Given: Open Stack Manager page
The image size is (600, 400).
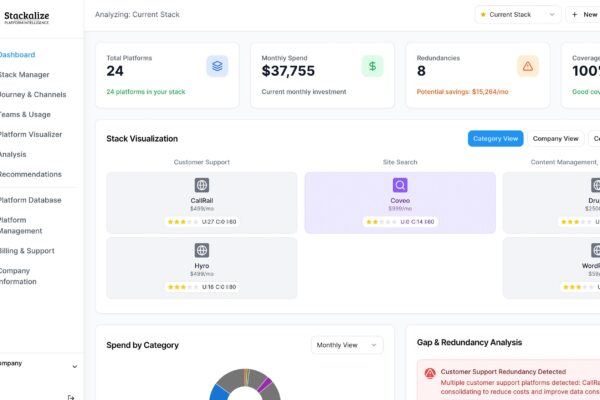Looking at the screenshot, I should (24, 75).
